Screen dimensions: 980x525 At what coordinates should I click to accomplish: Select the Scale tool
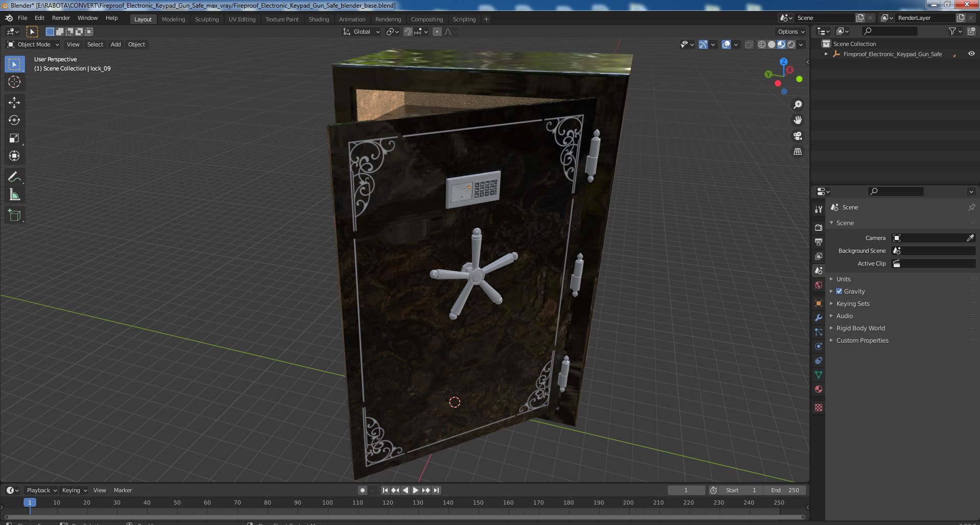point(14,138)
